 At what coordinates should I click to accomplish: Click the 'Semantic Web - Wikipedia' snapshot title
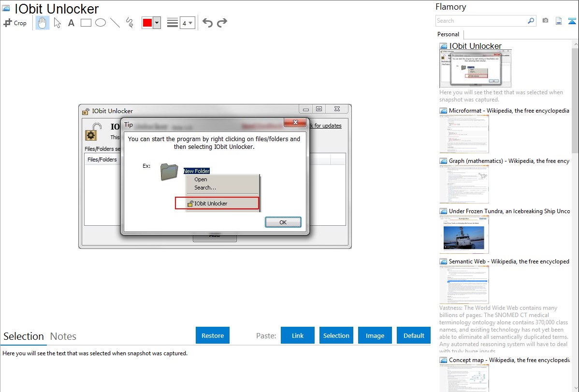click(509, 261)
